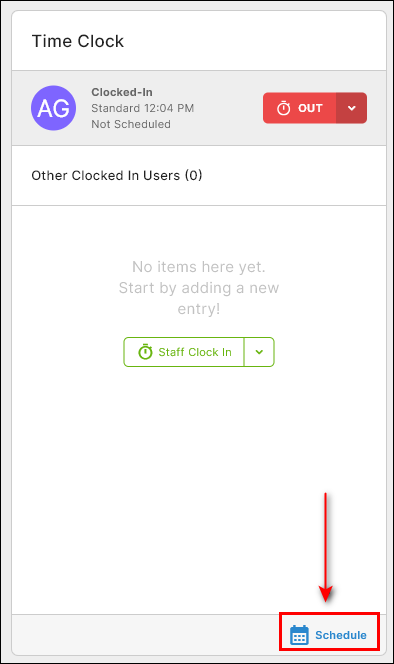Click the stopwatch icon in OUT button

click(x=283, y=108)
